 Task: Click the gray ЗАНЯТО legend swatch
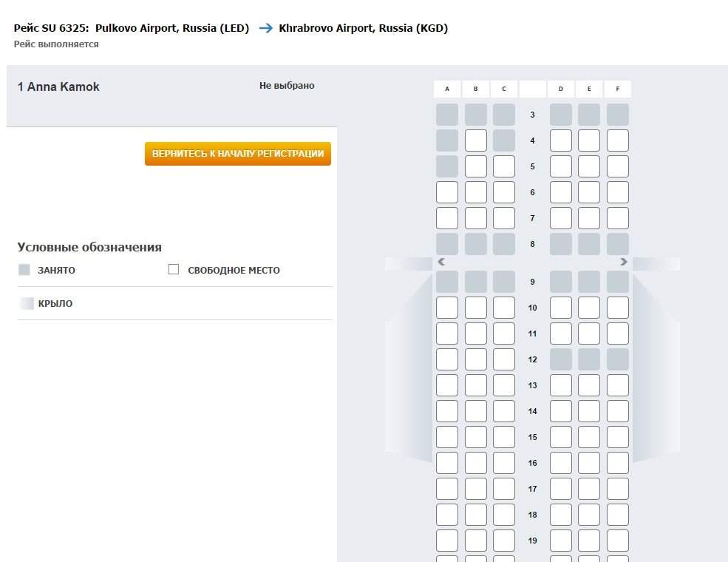[24, 270]
